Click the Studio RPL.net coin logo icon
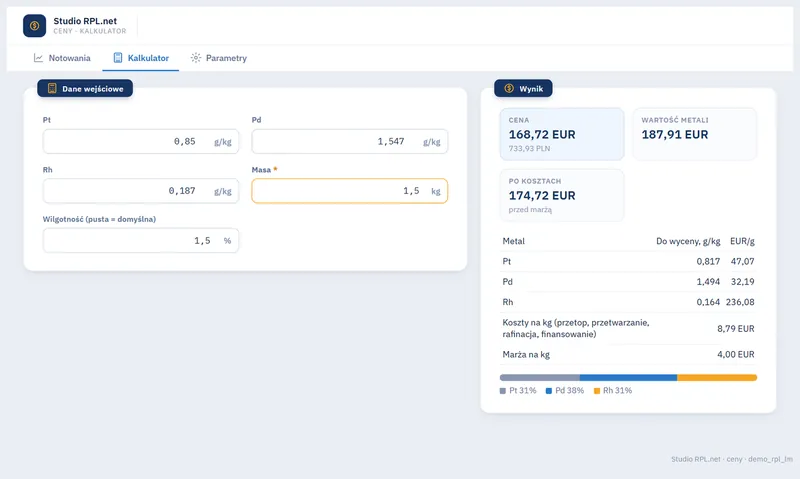The height and width of the screenshot is (479, 800). click(x=34, y=26)
